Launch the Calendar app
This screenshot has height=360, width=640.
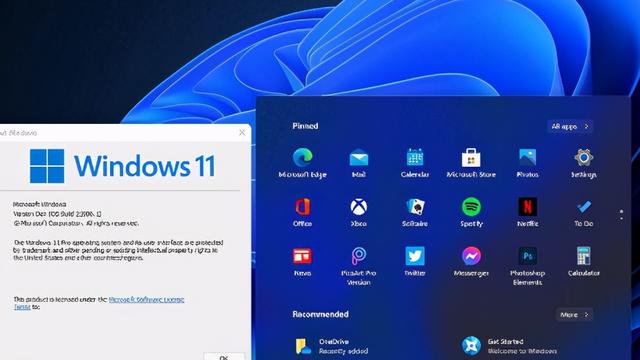(415, 162)
